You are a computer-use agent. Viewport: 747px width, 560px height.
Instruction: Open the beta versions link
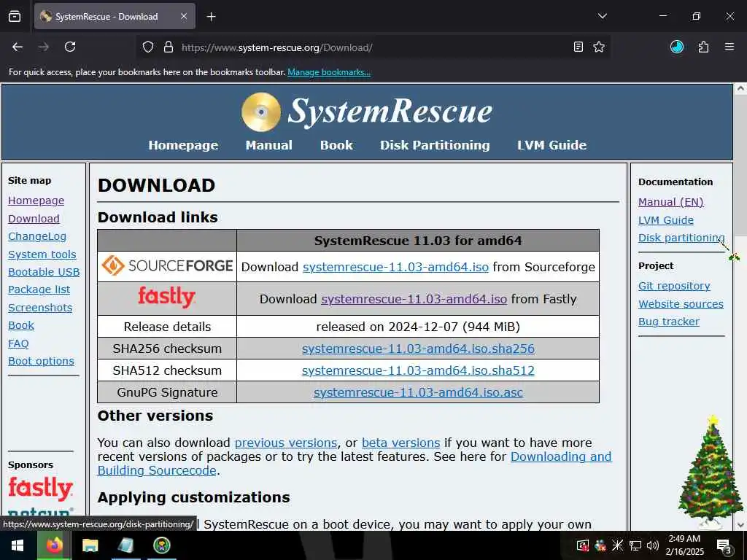(x=400, y=443)
